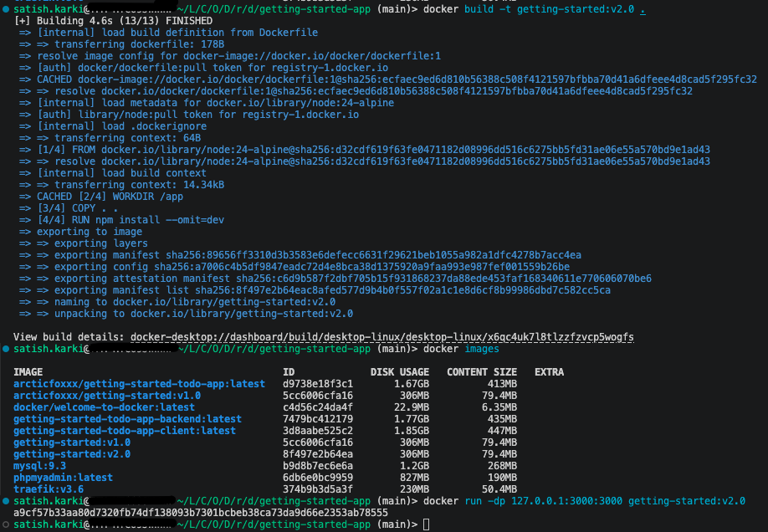
Task: Click the 1.2GB disk usage value
Action: tap(414, 466)
